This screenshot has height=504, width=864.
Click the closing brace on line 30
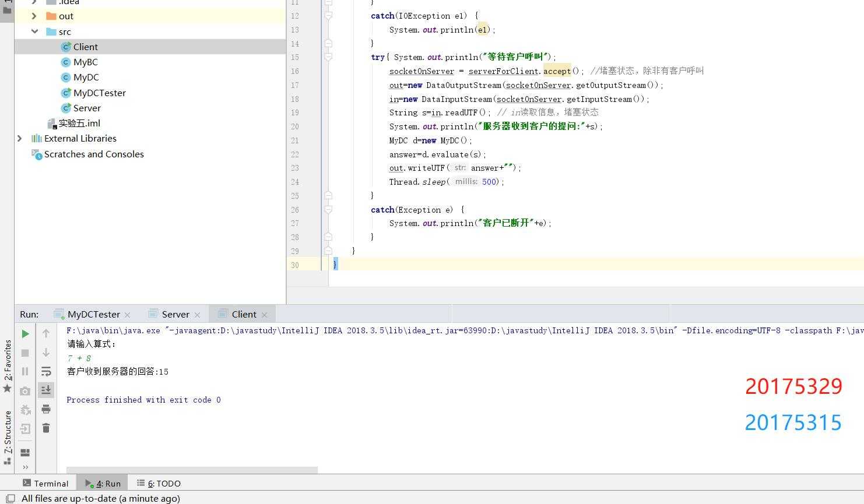pyautogui.click(x=335, y=265)
